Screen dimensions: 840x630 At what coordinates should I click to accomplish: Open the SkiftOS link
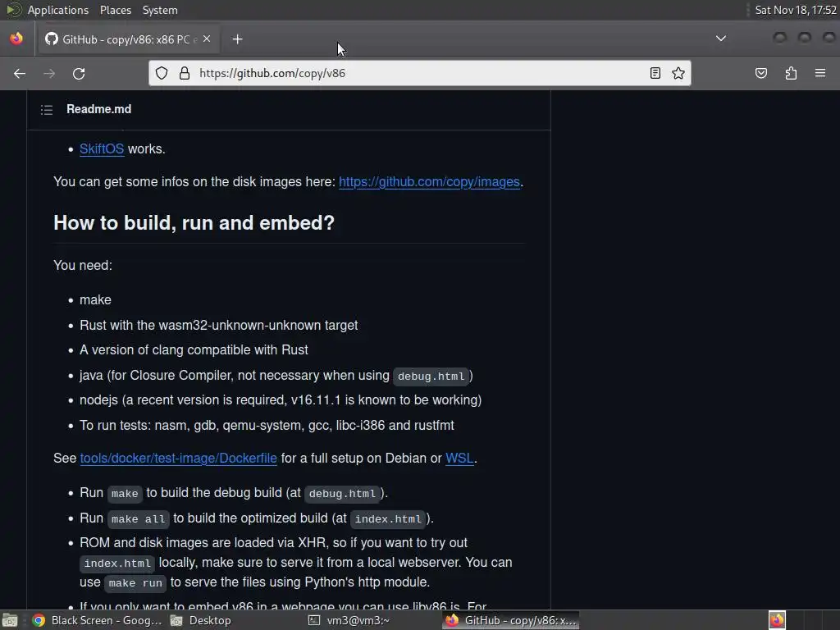point(102,149)
